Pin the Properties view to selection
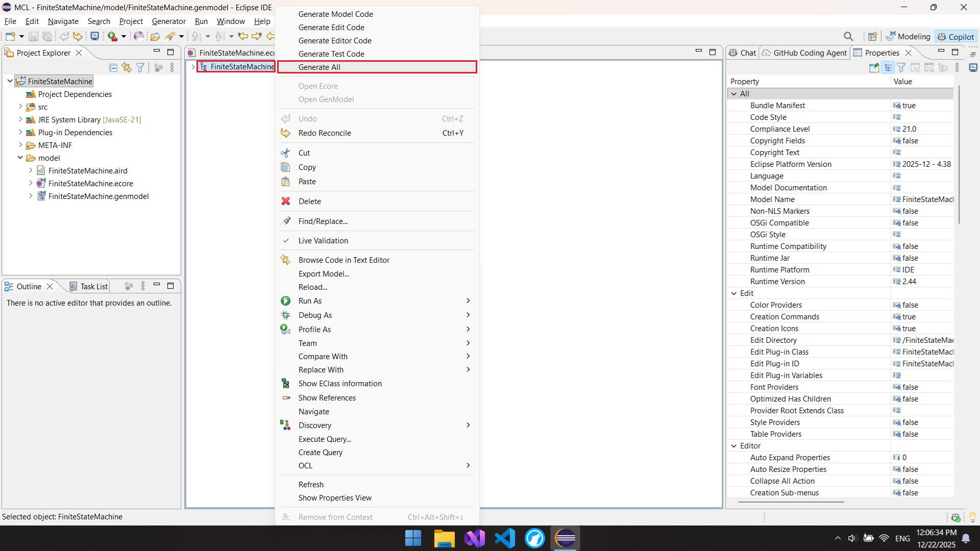Viewport: 980px width, 551px height. pyautogui.click(x=874, y=67)
